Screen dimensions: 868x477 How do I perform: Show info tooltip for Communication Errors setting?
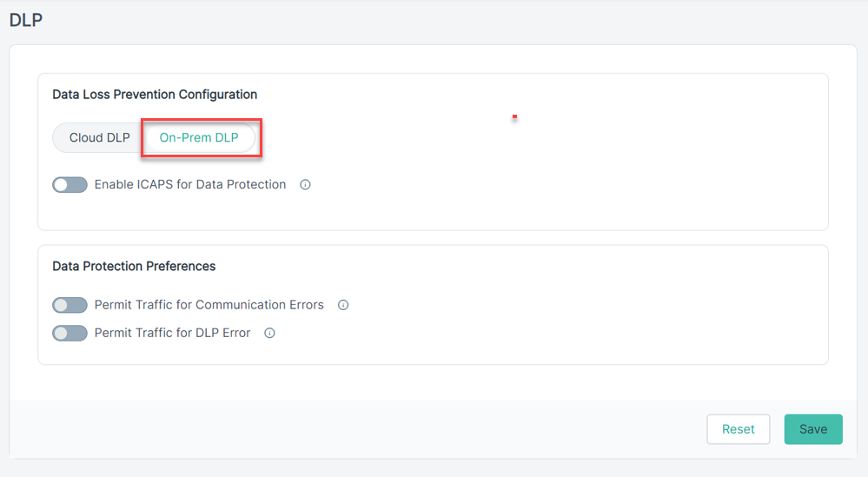click(x=343, y=305)
